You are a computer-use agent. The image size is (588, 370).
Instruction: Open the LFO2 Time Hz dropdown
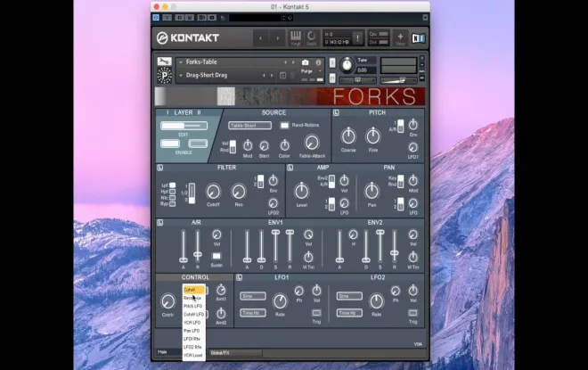(349, 313)
